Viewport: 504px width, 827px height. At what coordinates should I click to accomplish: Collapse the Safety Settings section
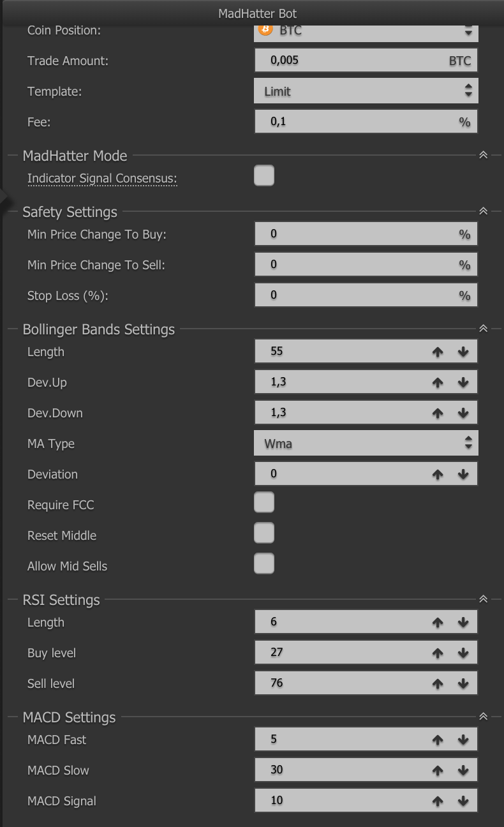click(x=483, y=211)
